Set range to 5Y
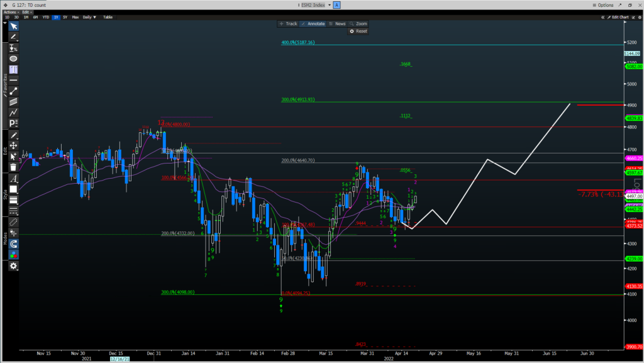 point(65,17)
